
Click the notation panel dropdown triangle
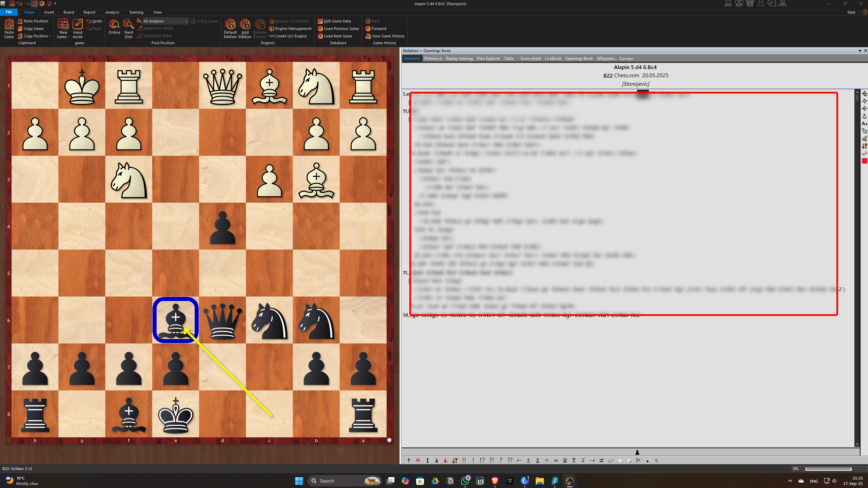coord(860,51)
